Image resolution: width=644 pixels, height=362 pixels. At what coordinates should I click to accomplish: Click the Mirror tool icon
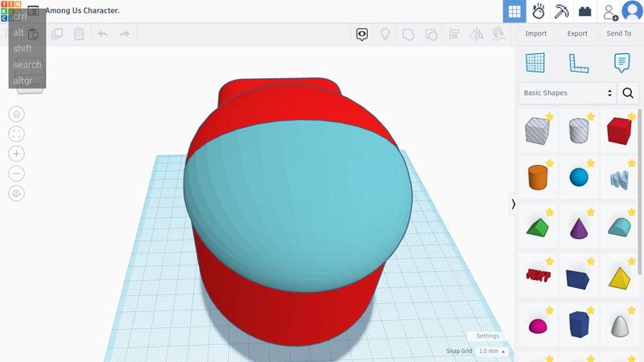(477, 34)
